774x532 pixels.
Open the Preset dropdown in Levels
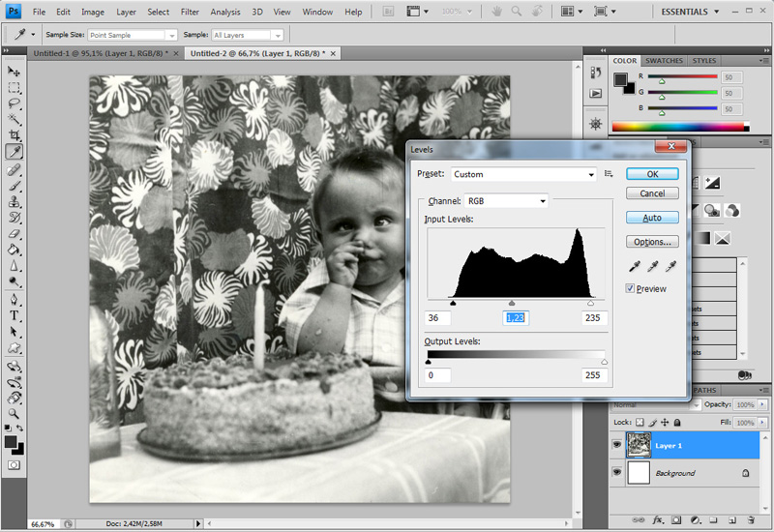[523, 174]
